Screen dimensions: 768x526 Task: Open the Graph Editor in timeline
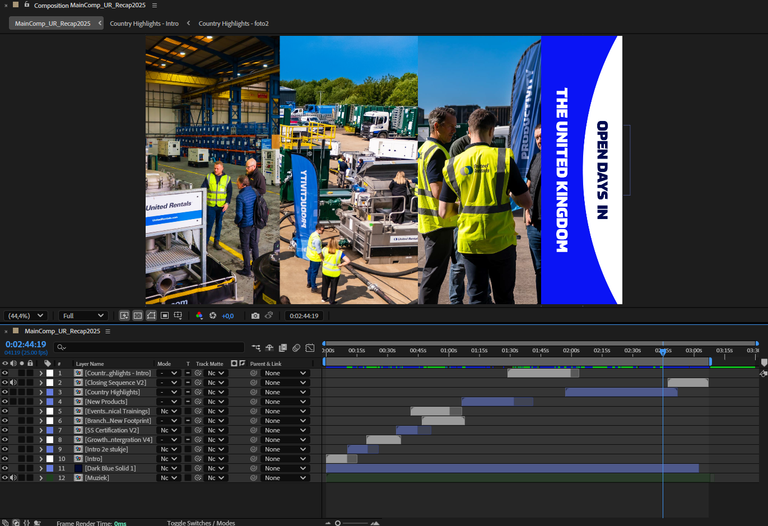(x=310, y=347)
